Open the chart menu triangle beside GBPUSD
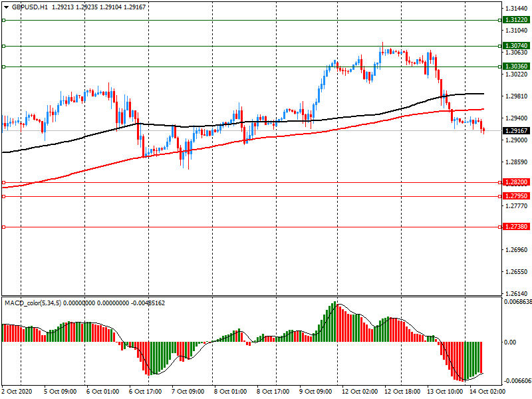Image resolution: width=532 pixels, height=399 pixels. (6, 7)
